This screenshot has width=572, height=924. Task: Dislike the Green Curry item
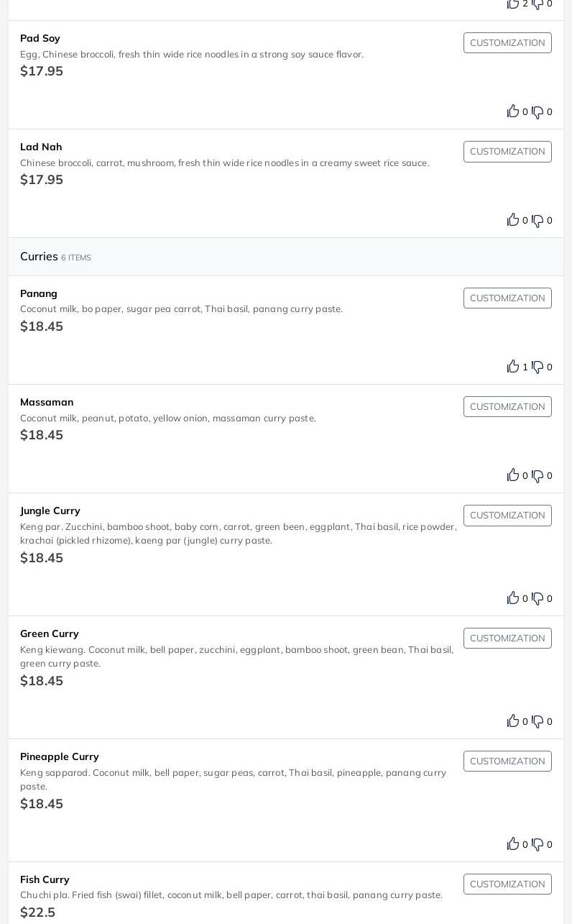pos(538,722)
